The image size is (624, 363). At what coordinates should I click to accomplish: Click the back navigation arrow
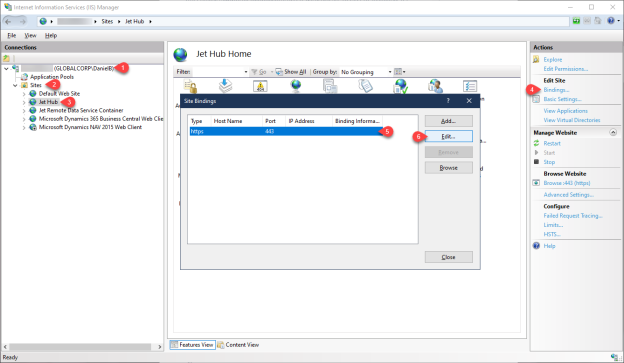[x=8, y=21]
